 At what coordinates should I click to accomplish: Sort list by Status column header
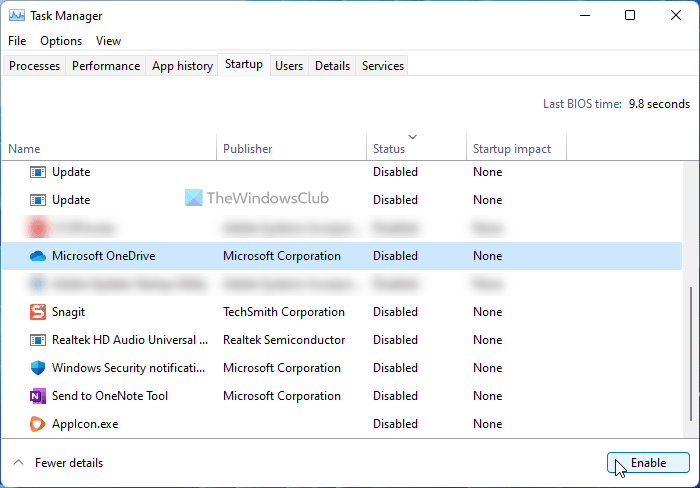(x=389, y=149)
